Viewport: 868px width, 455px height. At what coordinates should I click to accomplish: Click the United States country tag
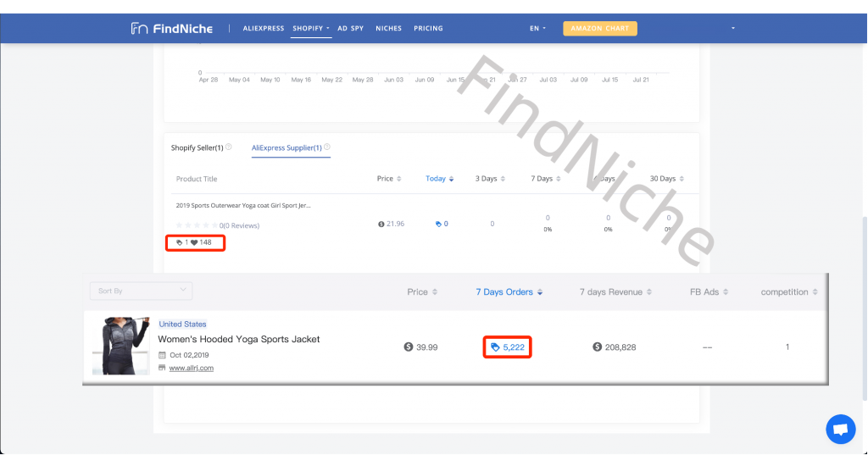click(183, 324)
